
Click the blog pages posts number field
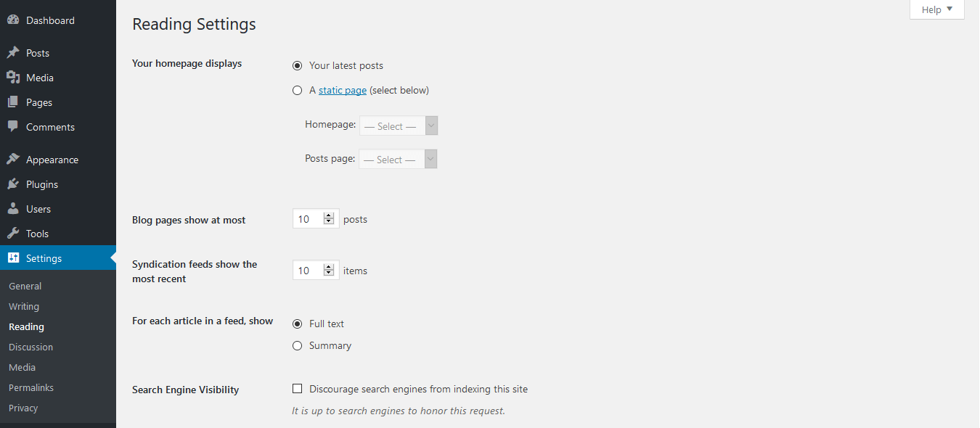click(308, 219)
